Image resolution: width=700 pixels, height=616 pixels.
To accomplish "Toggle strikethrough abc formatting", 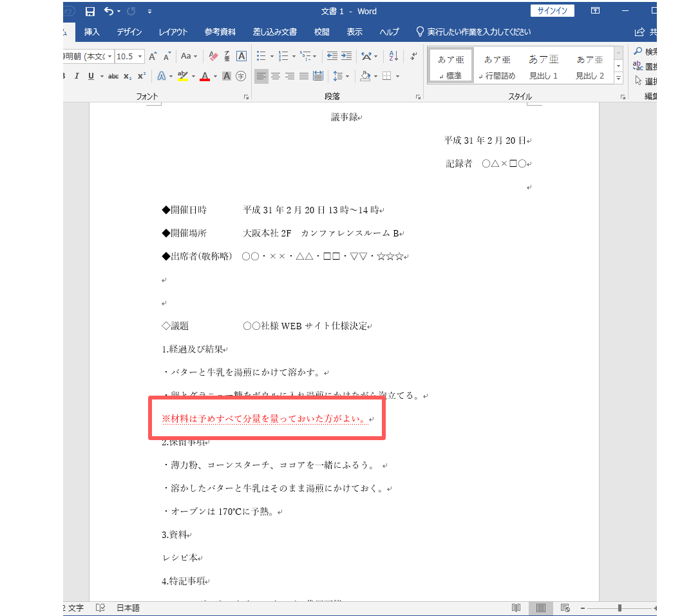I will 113,76.
